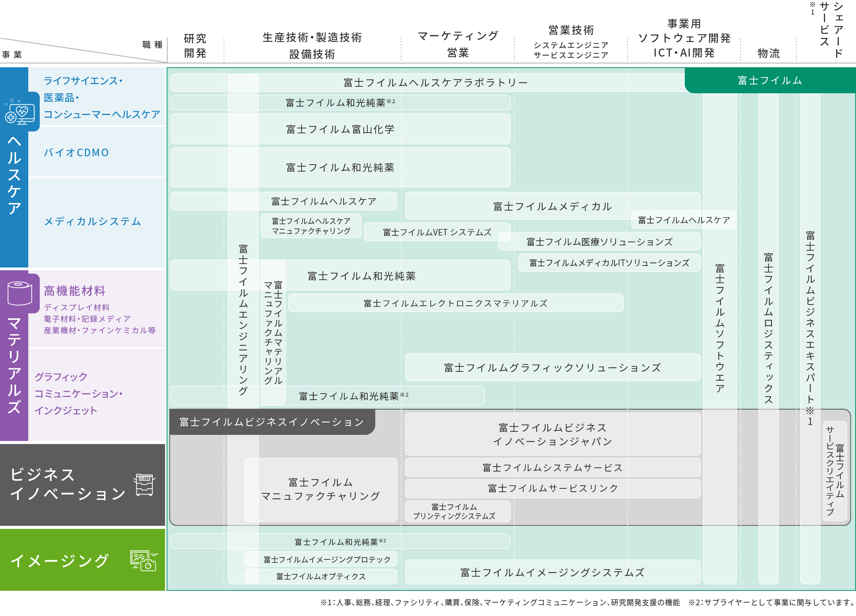Click 富士フイルムグラフィックソリューションズ box

[553, 367]
